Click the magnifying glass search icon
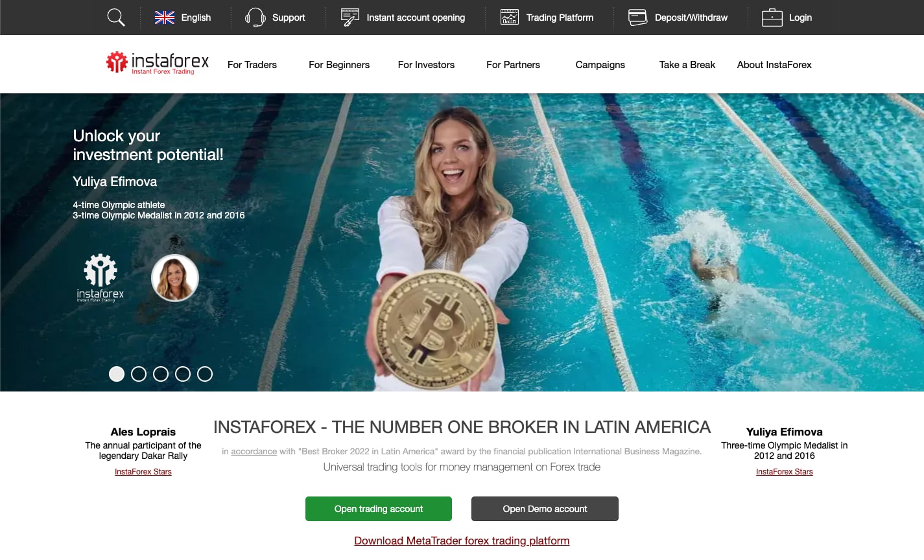Screen dimensions: 924x560 [x=116, y=17]
